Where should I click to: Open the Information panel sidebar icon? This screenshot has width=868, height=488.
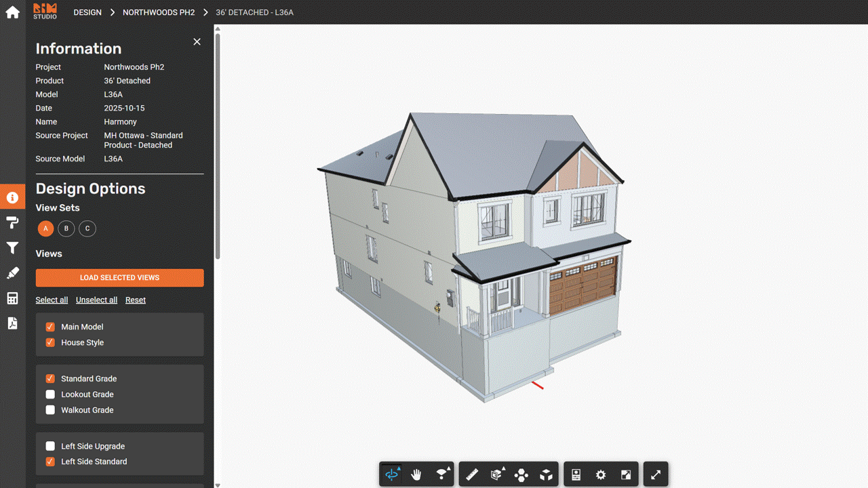pyautogui.click(x=12, y=197)
